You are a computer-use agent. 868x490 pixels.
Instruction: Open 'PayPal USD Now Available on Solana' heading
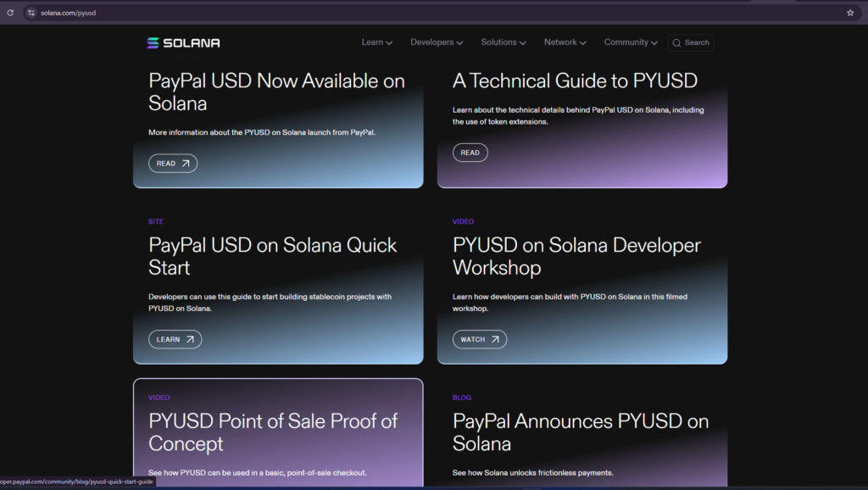coord(276,92)
